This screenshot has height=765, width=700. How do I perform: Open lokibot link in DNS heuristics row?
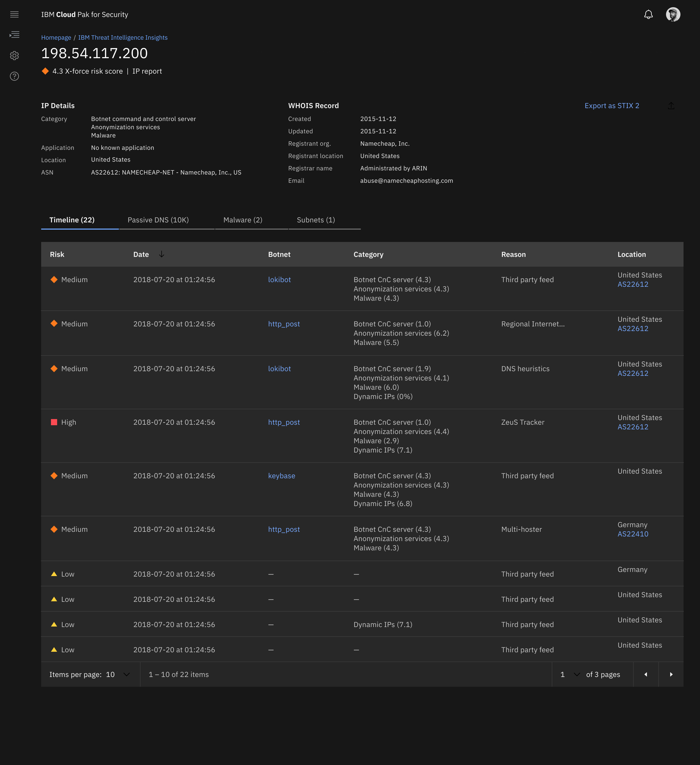pyautogui.click(x=279, y=369)
